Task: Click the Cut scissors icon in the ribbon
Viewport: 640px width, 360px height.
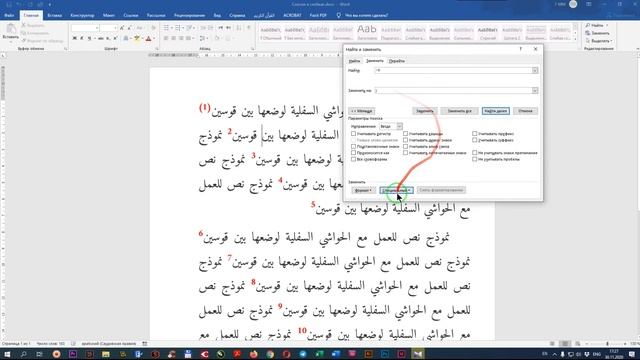Action: pyautogui.click(x=24, y=25)
